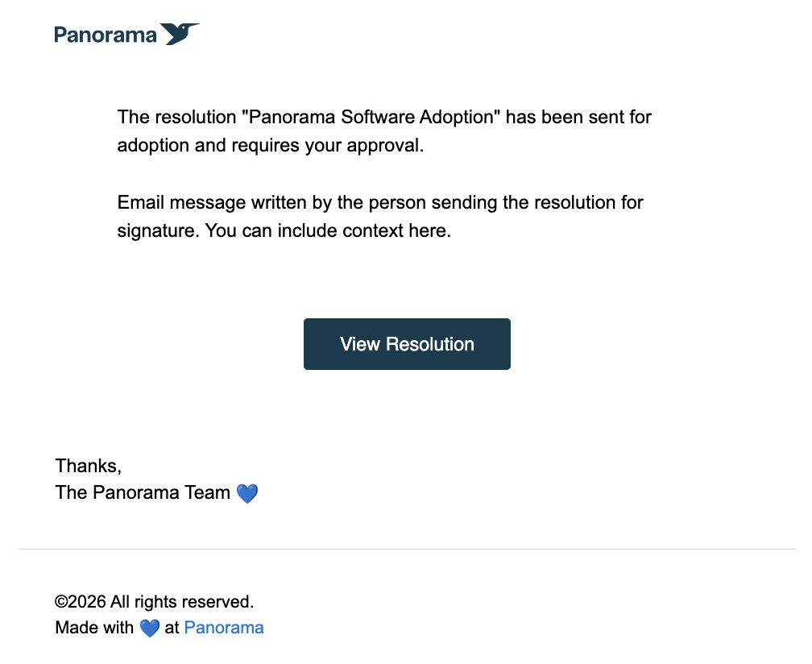Click "signature." in the second paragraph
The width and height of the screenshot is (812, 664).
(159, 230)
